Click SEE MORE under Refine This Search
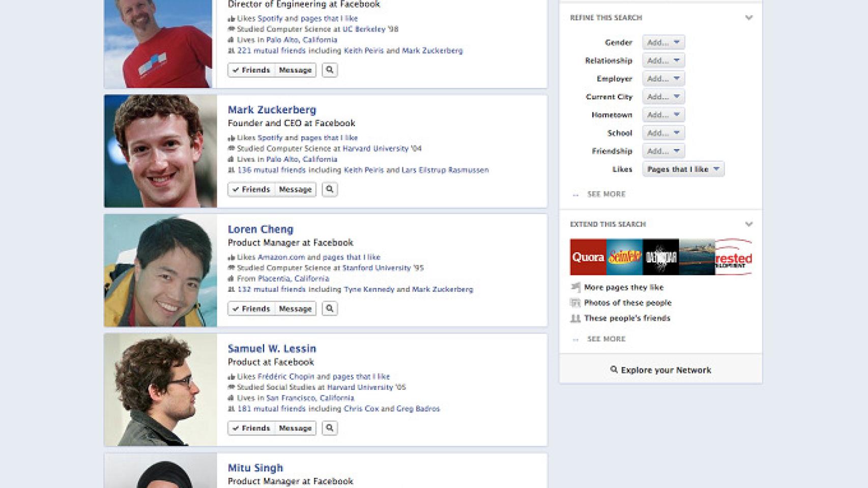Image resolution: width=868 pixels, height=488 pixels. [606, 194]
